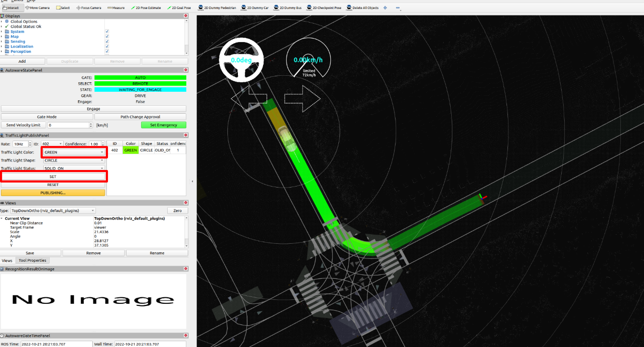The width and height of the screenshot is (644, 347).
Task: Open the Traffic Light Color dropdown
Action: coord(74,152)
